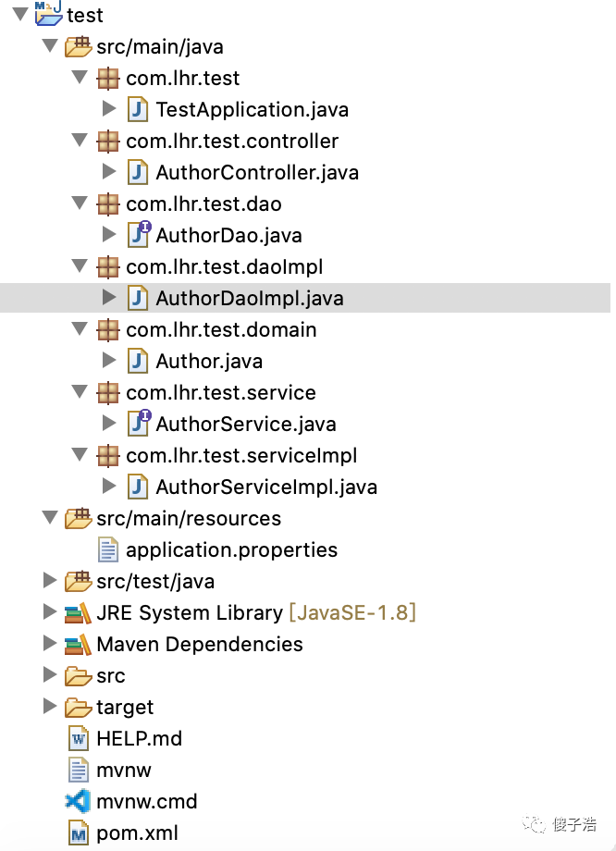Click the Maven test project icon
Viewport: 616px width, 851px height.
click(x=48, y=13)
